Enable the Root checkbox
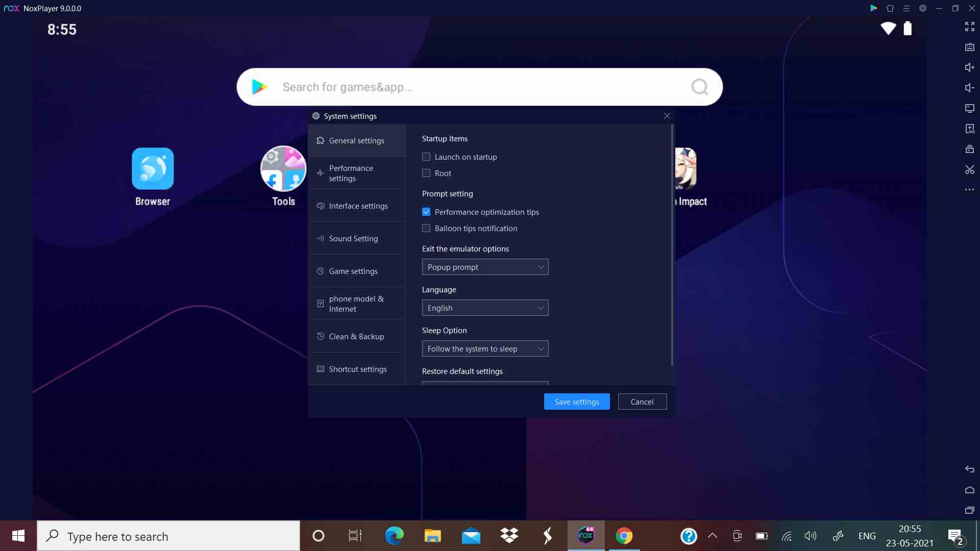 [x=426, y=173]
